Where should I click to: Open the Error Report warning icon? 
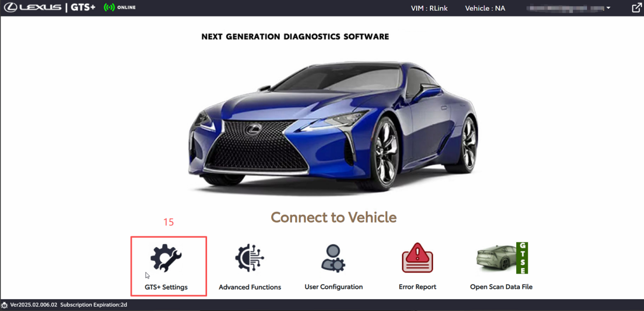417,258
